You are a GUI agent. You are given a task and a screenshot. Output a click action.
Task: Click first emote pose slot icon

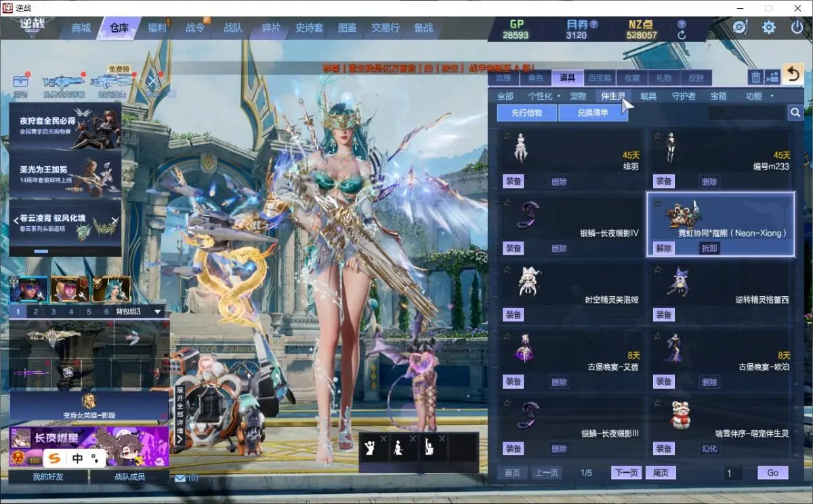tap(370, 446)
